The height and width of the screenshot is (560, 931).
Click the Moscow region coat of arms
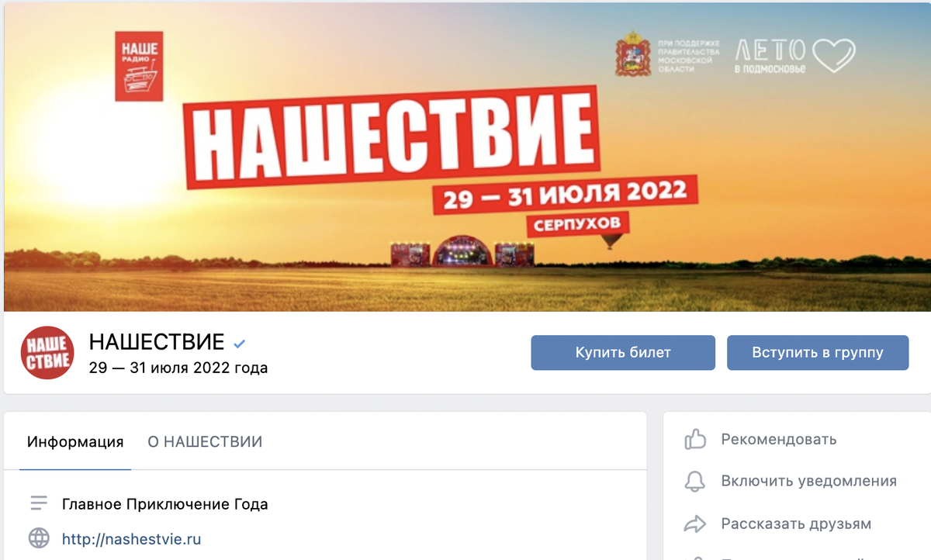(633, 53)
